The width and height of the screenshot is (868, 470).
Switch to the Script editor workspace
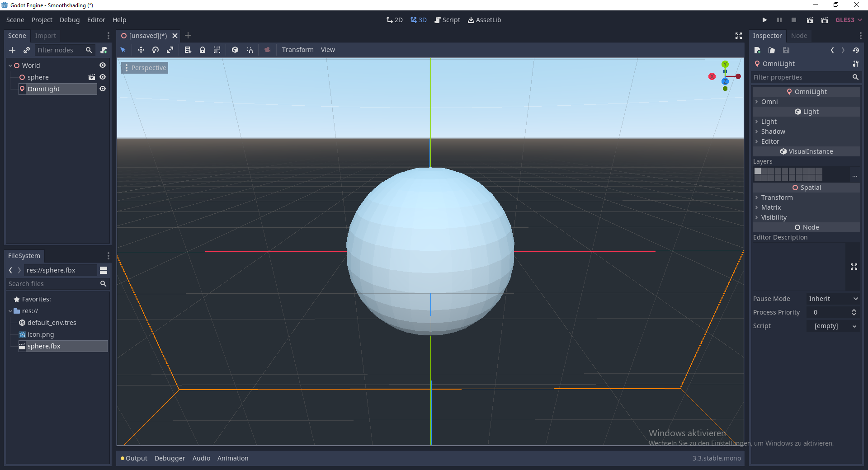(447, 19)
